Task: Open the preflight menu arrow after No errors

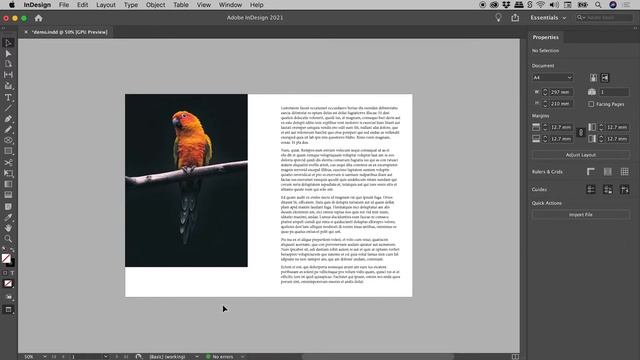Action: [x=242, y=357]
